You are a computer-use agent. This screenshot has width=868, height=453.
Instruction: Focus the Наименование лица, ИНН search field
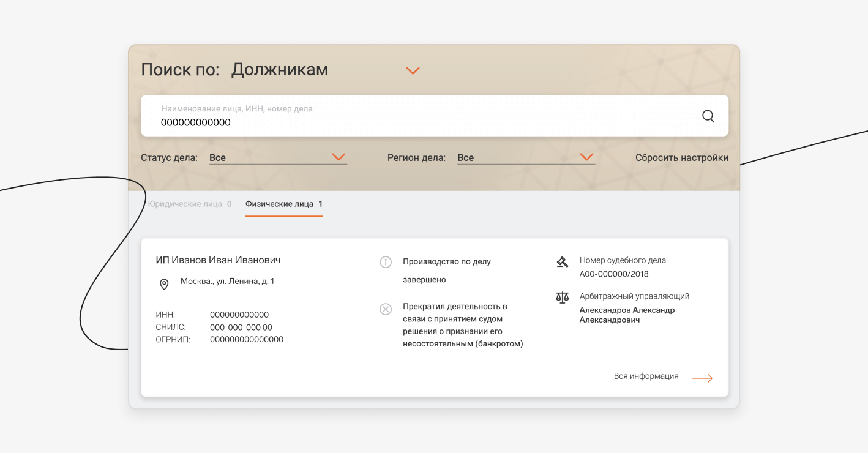pyautogui.click(x=435, y=116)
